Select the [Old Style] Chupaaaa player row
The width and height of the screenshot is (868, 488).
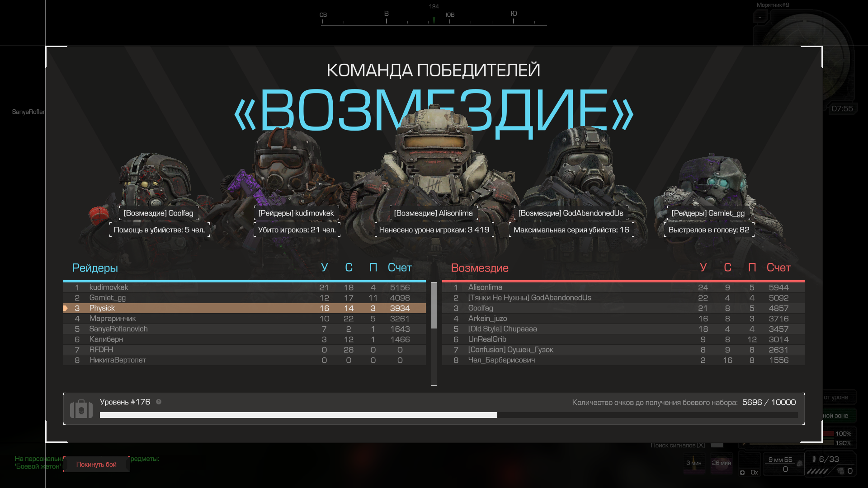[623, 329]
